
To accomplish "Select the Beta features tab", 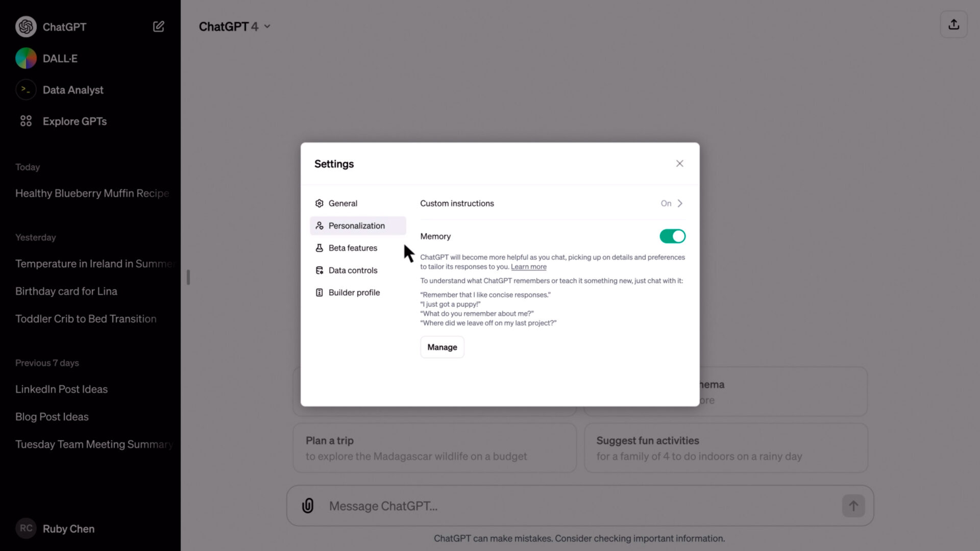I will (x=353, y=247).
